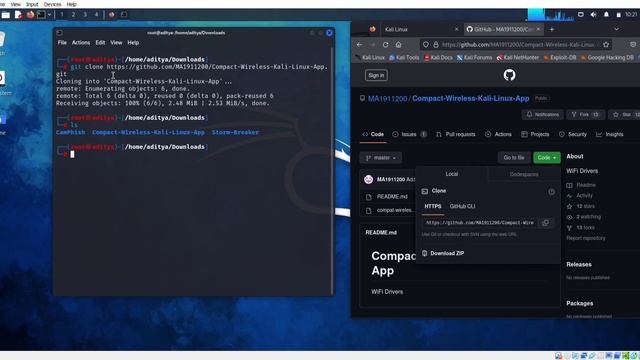This screenshot has height=360, width=640.
Task: Switch to workspace 1
Action: click(x=62, y=15)
